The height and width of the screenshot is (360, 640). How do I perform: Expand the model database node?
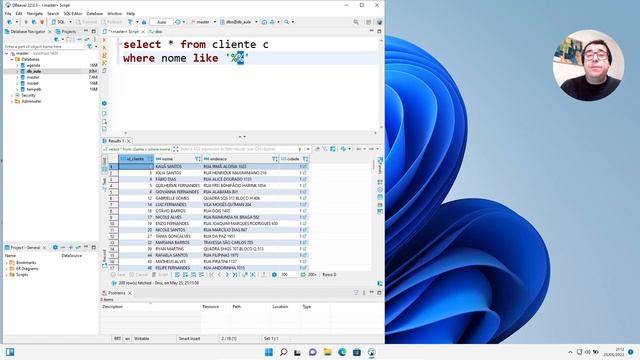pyautogui.click(x=17, y=83)
